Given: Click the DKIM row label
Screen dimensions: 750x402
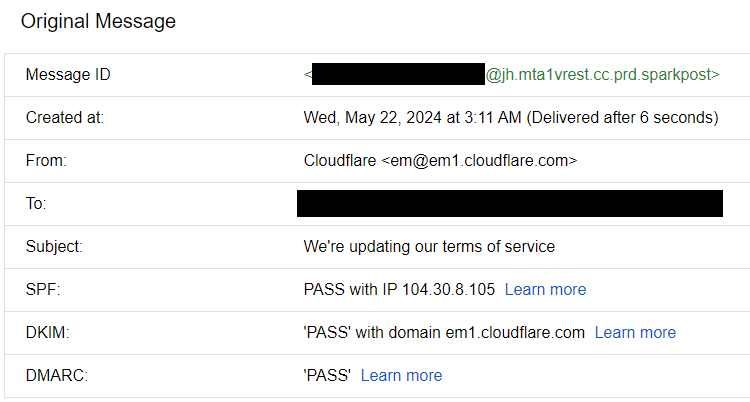Looking at the screenshot, I should pyautogui.click(x=47, y=333).
